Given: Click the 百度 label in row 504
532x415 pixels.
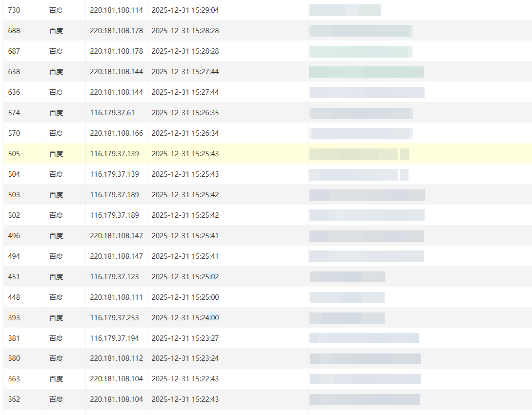Looking at the screenshot, I should pos(56,174).
